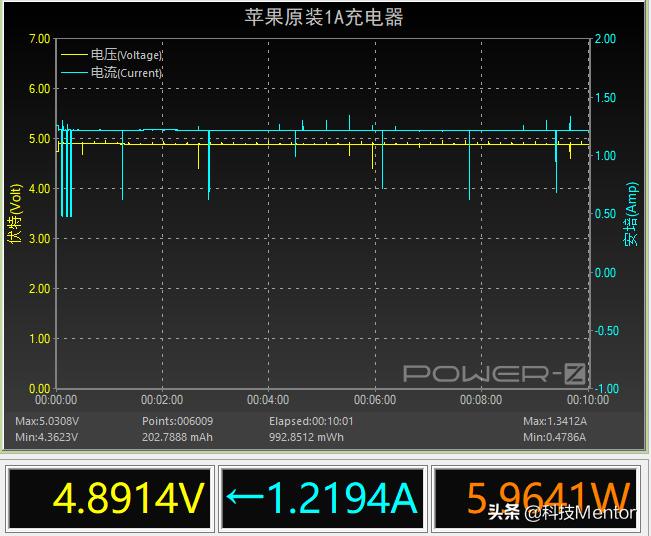651x536 pixels.
Task: Click the 1.50 current axis tick
Action: point(605,98)
